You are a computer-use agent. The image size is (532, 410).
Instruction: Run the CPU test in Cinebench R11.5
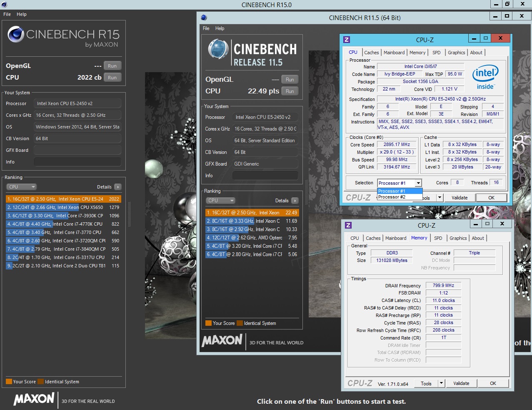(x=290, y=91)
